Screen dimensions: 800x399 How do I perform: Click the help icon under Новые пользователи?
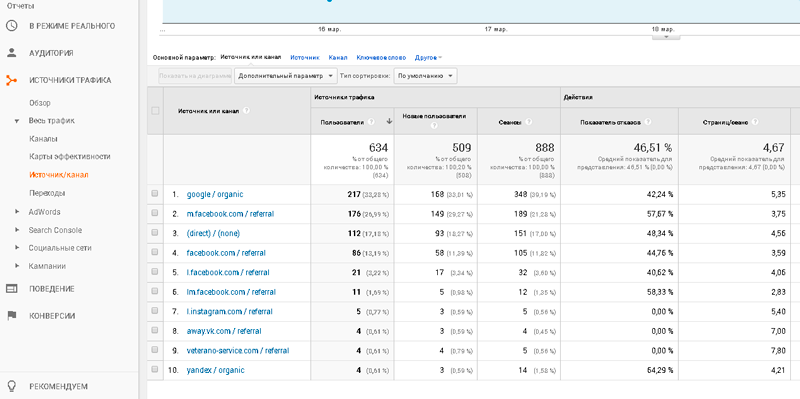pyautogui.click(x=434, y=126)
